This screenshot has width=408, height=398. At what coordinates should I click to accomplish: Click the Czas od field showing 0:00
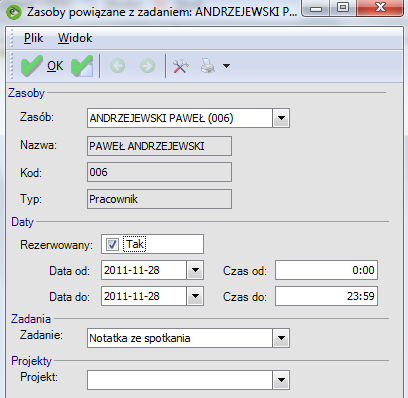(x=326, y=270)
